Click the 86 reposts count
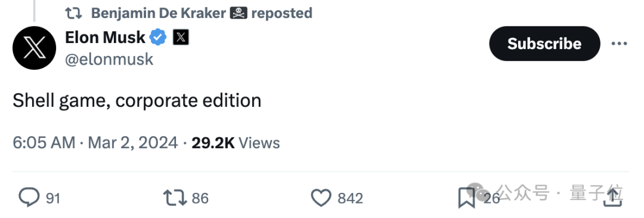This screenshot has height=218, width=644. point(200,199)
